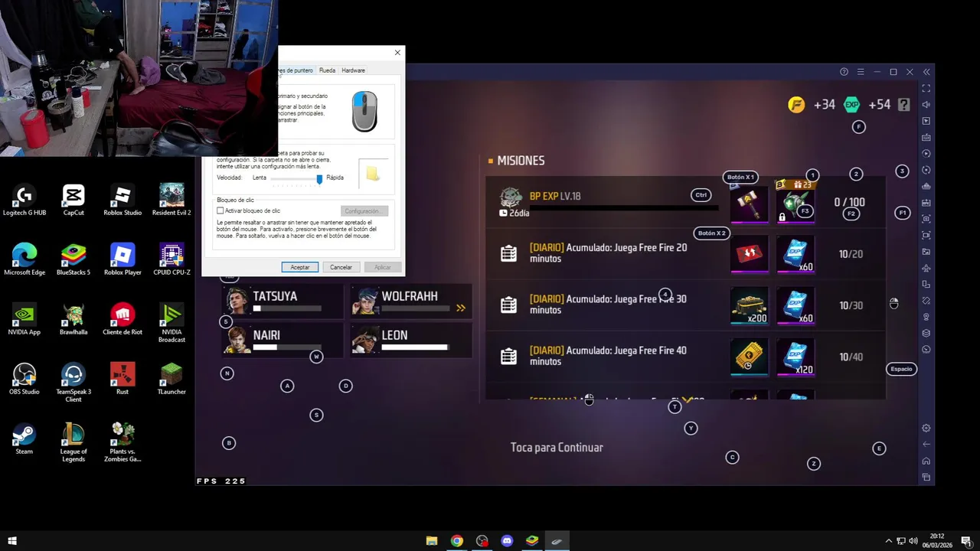Click Aceptar in mouse properties dialog
This screenshot has width=980, height=551.
tap(299, 267)
